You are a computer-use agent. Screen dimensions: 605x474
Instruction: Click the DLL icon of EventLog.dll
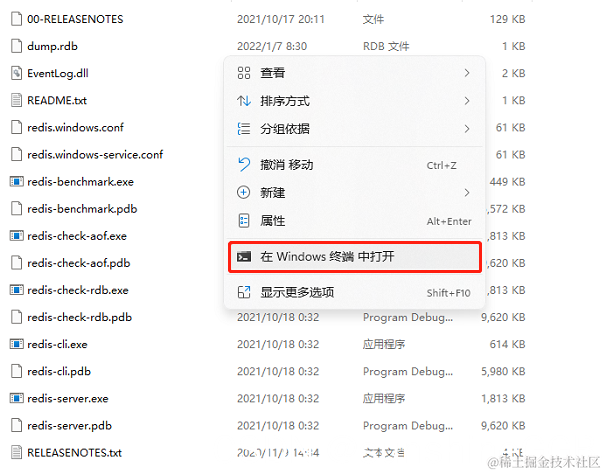coord(16,73)
